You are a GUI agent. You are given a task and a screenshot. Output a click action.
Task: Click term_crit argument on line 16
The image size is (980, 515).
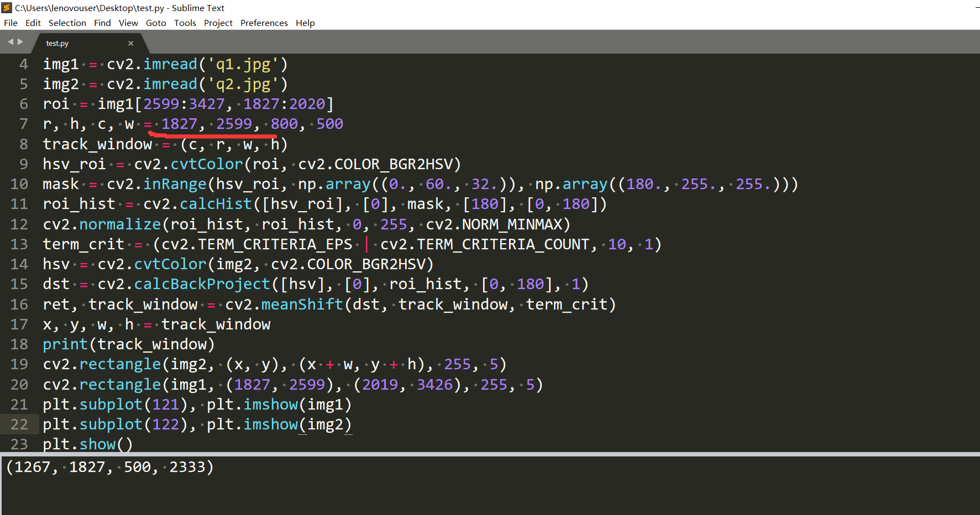tap(567, 304)
